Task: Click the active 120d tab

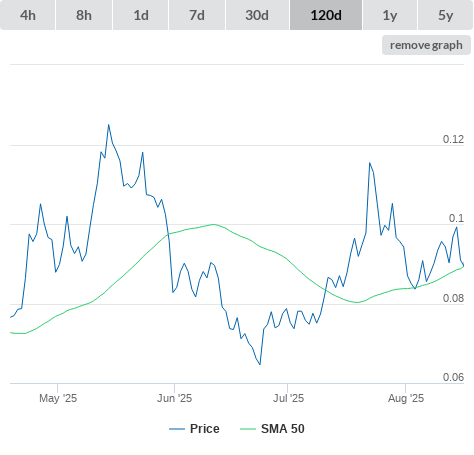Action: click(x=326, y=15)
